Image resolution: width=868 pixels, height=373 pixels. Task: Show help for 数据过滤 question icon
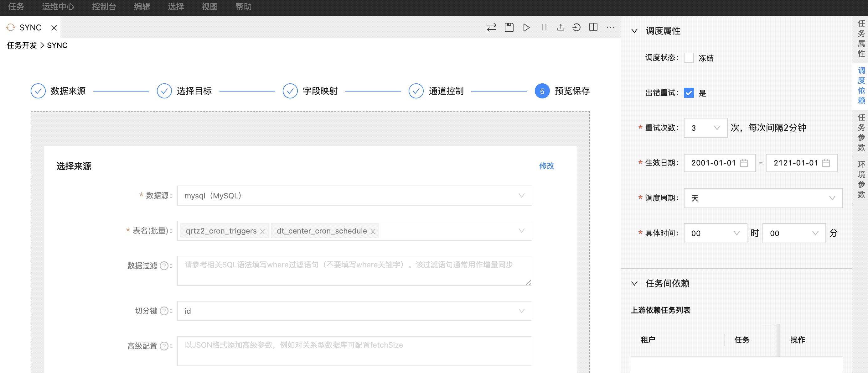click(164, 266)
